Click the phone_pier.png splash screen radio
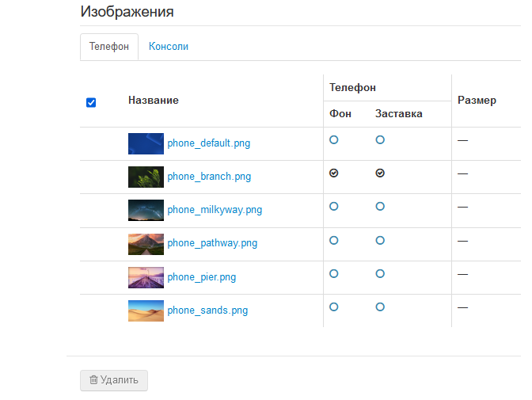Screen dimensions: 532x400 [x=380, y=273]
